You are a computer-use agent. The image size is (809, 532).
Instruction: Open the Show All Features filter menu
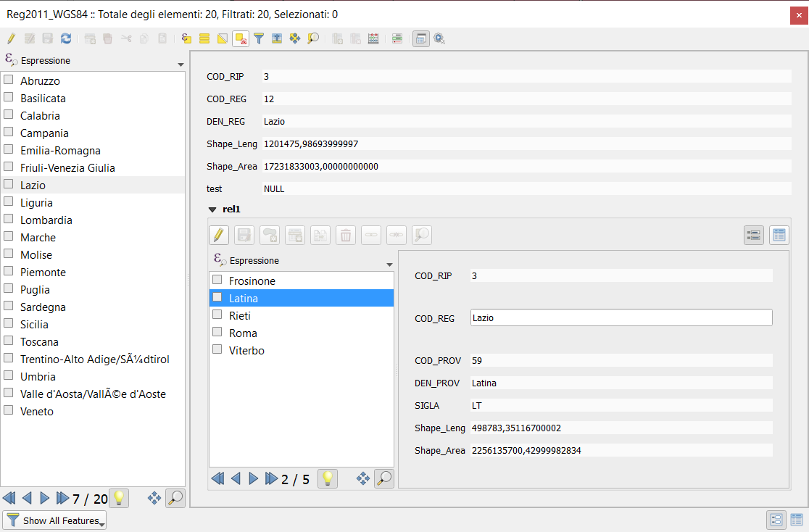(51, 520)
